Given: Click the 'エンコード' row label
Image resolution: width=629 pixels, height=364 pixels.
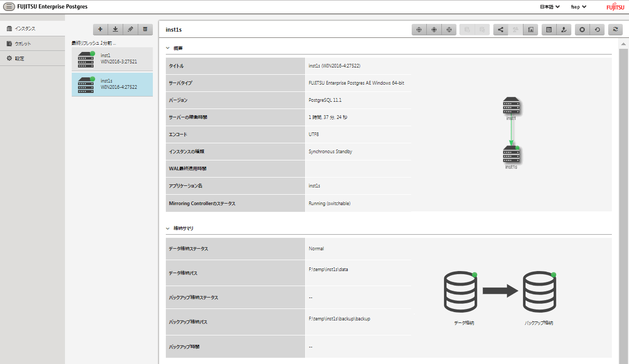Looking at the screenshot, I should [x=177, y=134].
